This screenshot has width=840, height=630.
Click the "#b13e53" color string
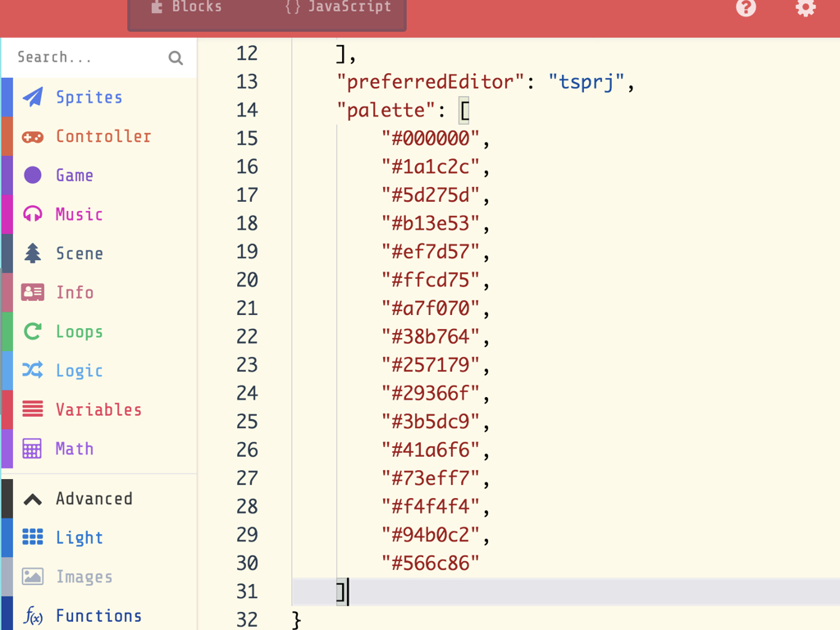430,224
